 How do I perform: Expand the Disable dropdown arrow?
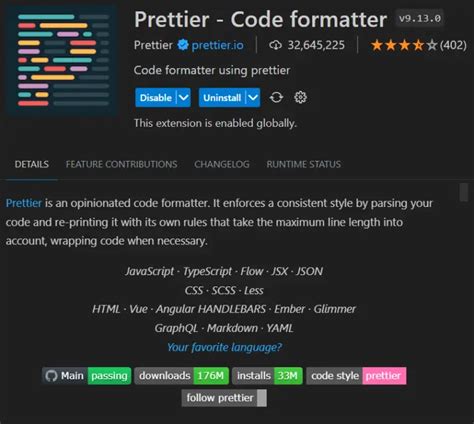[x=184, y=98]
